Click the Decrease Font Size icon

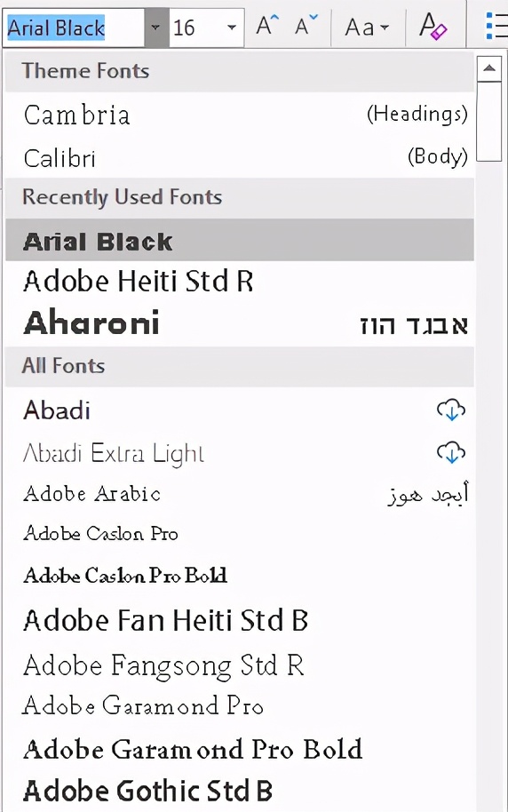point(306,26)
